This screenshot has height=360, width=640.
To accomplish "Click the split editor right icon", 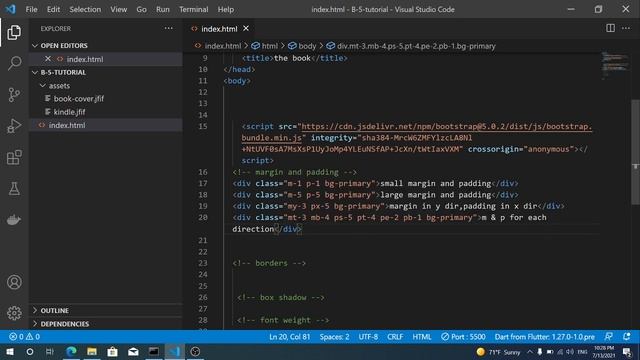I will coord(610,28).
